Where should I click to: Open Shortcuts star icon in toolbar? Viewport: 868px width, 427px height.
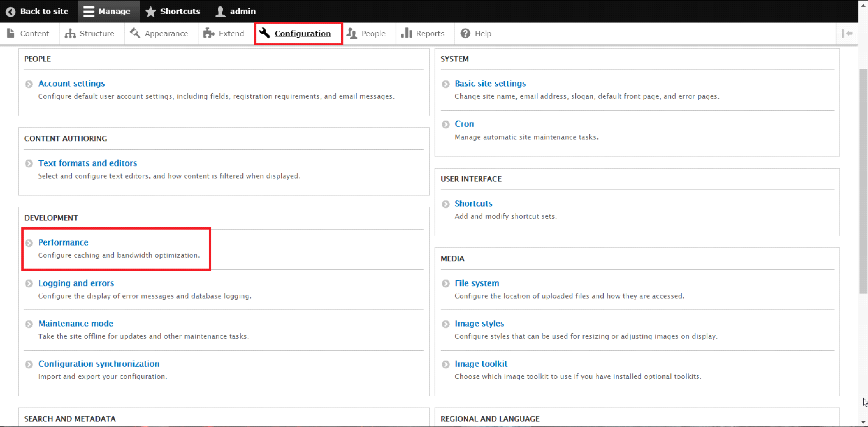point(150,12)
